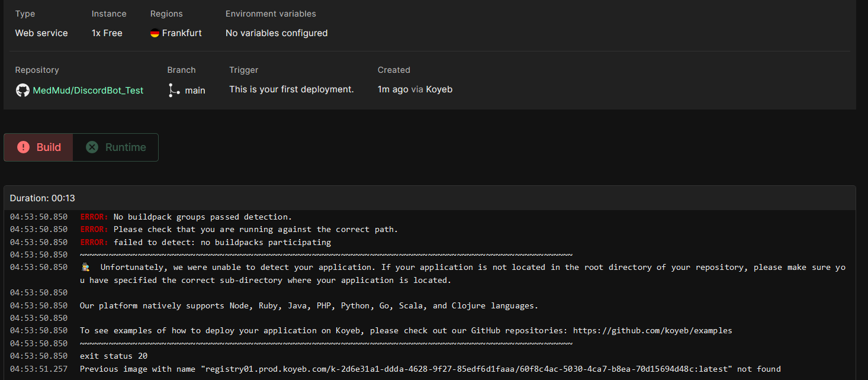Click the 'Web service' type value
The height and width of the screenshot is (380, 868).
pos(41,33)
